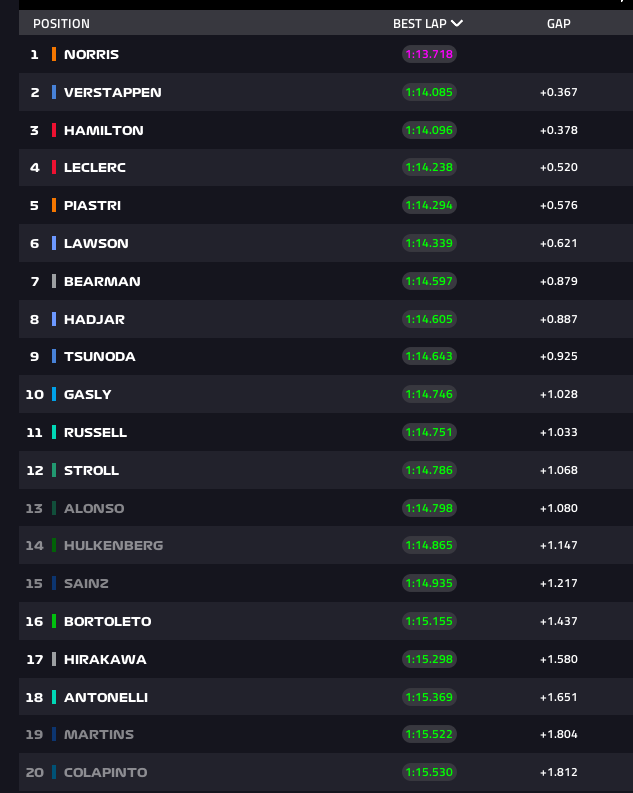Click on LAWSON in the standings
This screenshot has width=633, height=793.
point(96,243)
